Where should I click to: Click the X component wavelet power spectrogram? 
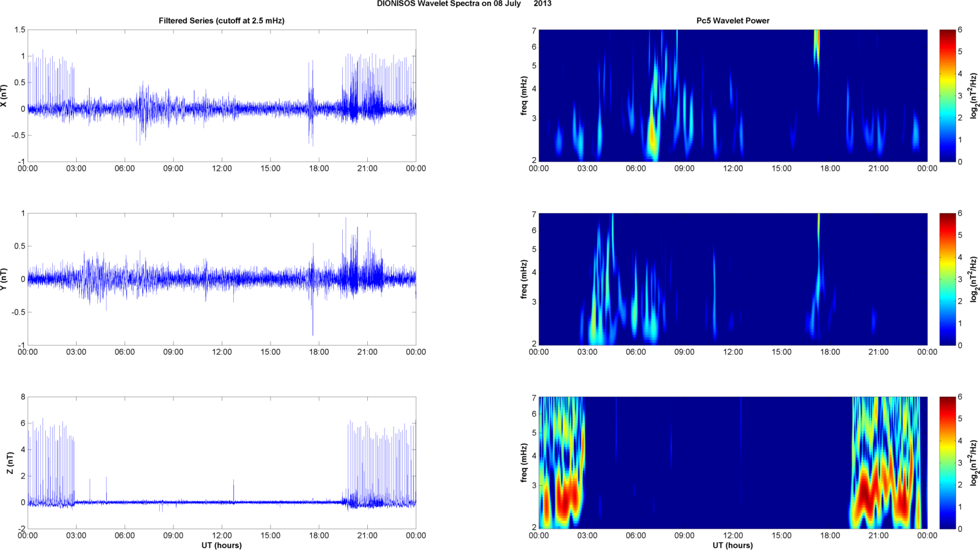(733, 96)
